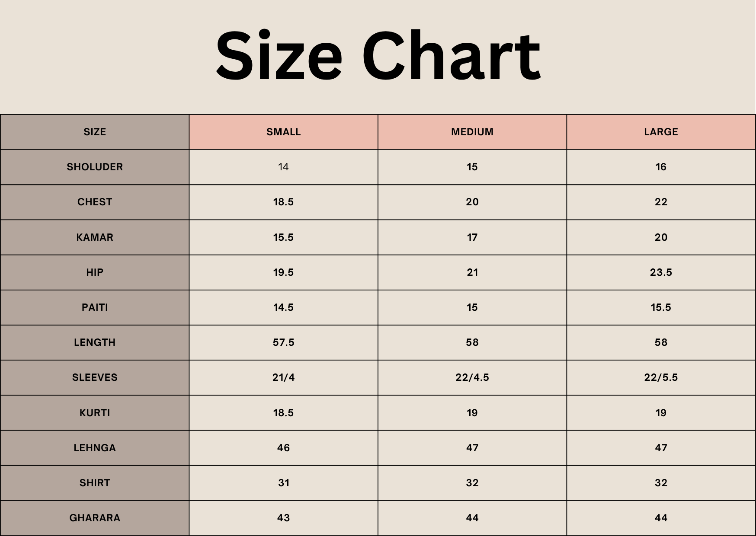This screenshot has height=536, width=756.
Task: Select the MEDIUM column header
Action: point(472,132)
